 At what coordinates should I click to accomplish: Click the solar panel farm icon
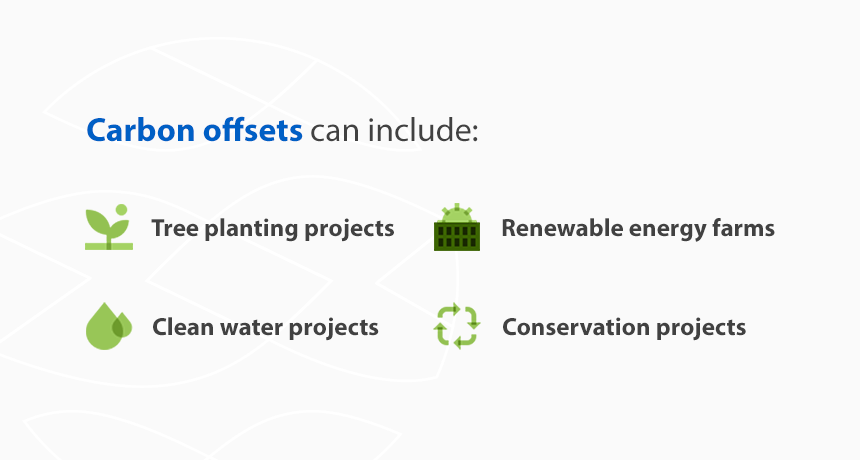pyautogui.click(x=457, y=228)
